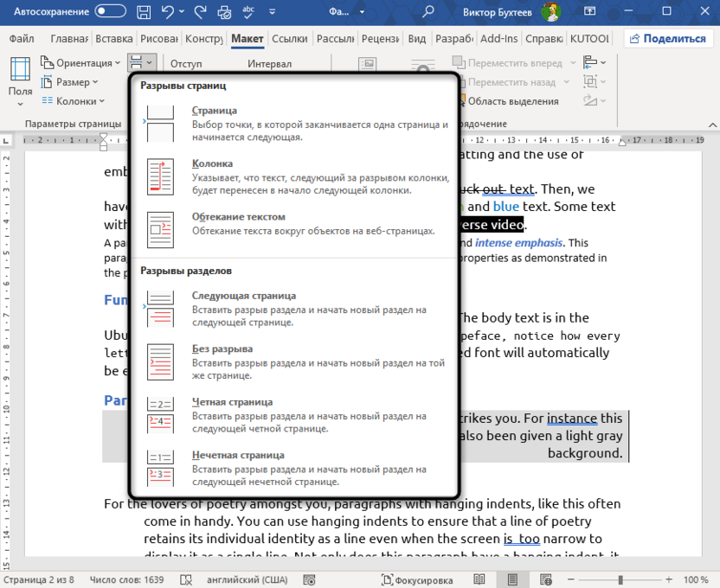Select Следующая страница section break option
This screenshot has width=720, height=588.
[x=260, y=309]
